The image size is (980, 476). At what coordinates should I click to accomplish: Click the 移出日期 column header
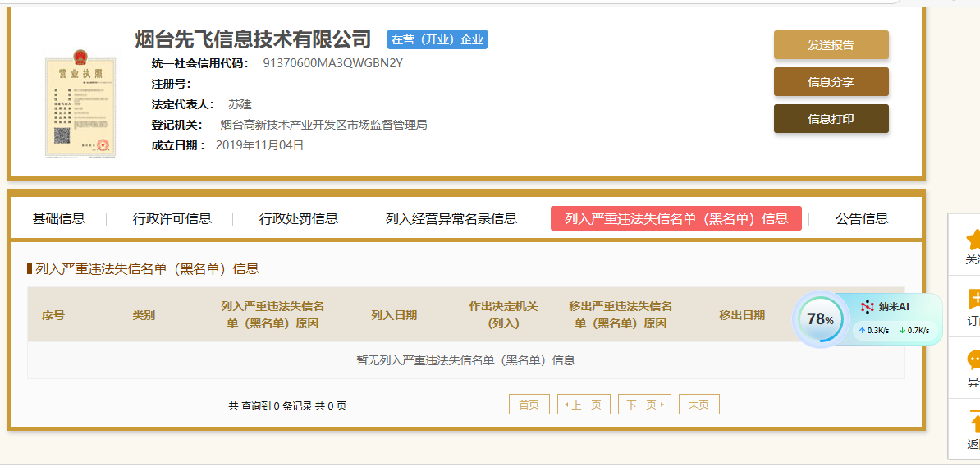[742, 315]
